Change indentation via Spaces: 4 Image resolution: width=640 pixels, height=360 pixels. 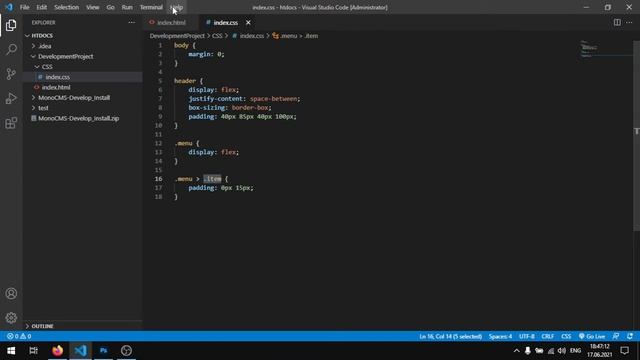500,336
